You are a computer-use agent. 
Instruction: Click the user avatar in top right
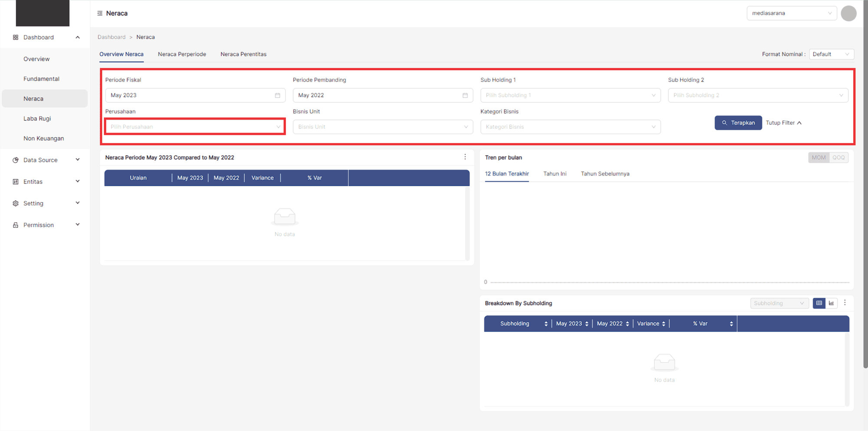[x=848, y=13]
